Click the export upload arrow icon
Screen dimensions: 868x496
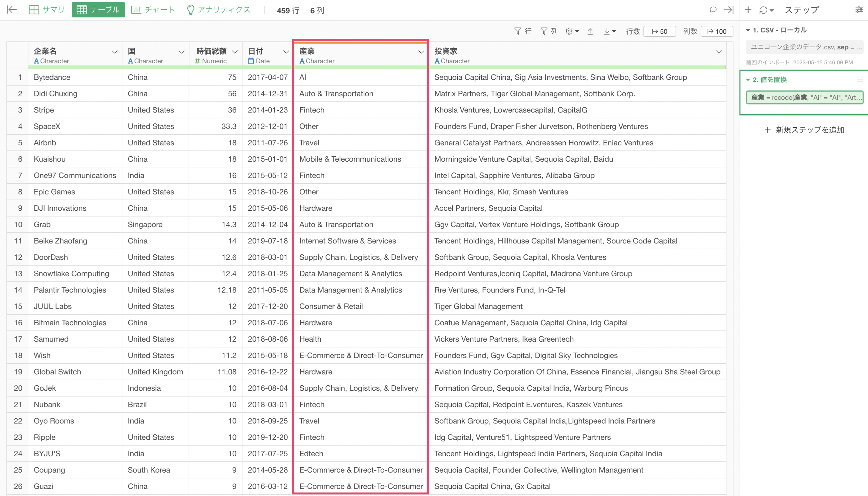tap(590, 31)
